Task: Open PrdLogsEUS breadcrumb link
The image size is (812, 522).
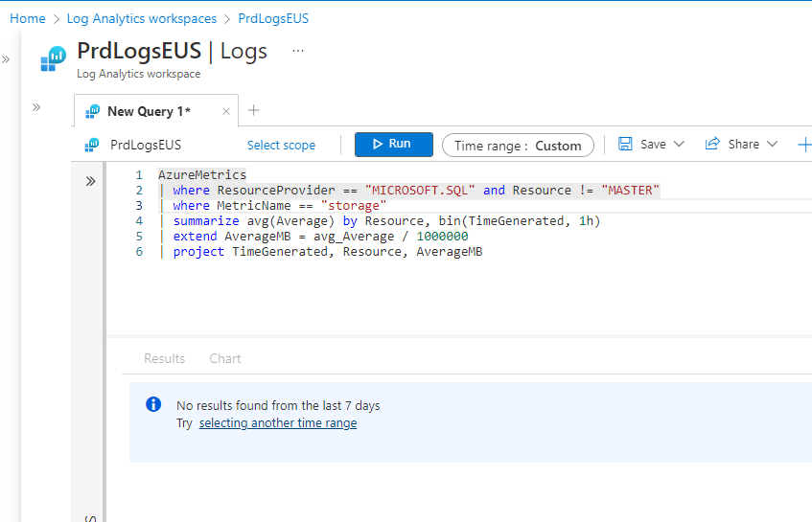Action: click(273, 18)
